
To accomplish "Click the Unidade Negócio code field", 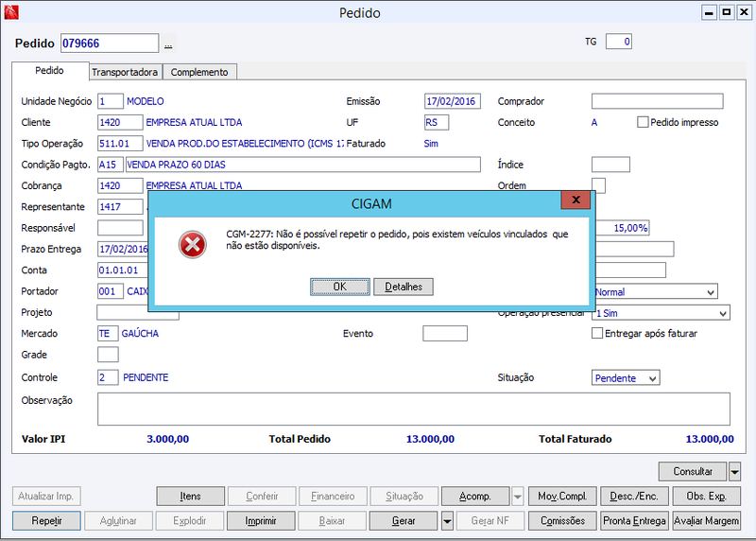I will [111, 101].
